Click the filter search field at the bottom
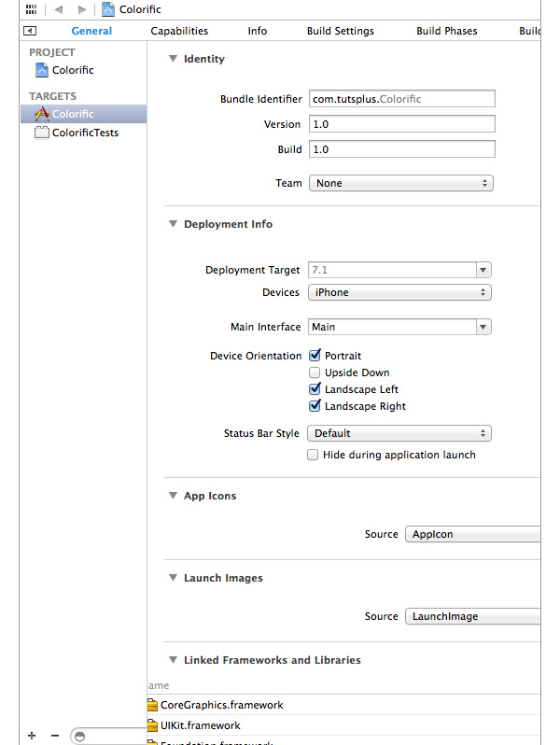Viewport: 560px width, 745px height. tap(108, 736)
